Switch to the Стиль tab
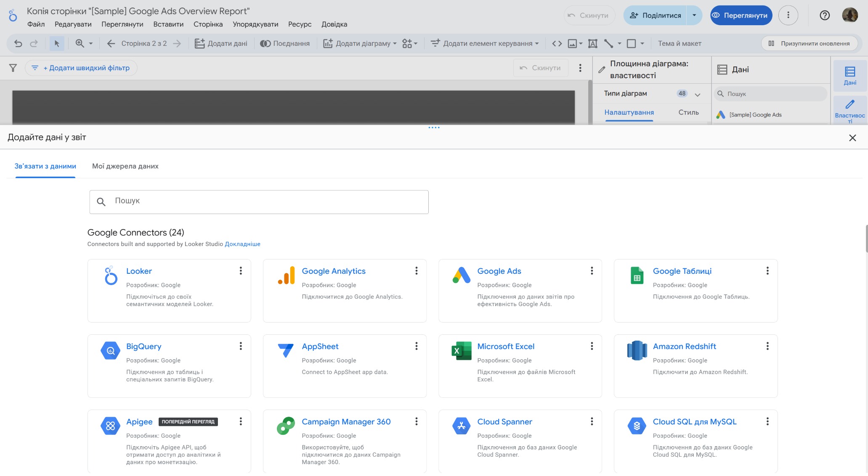868x476 pixels. (688, 112)
